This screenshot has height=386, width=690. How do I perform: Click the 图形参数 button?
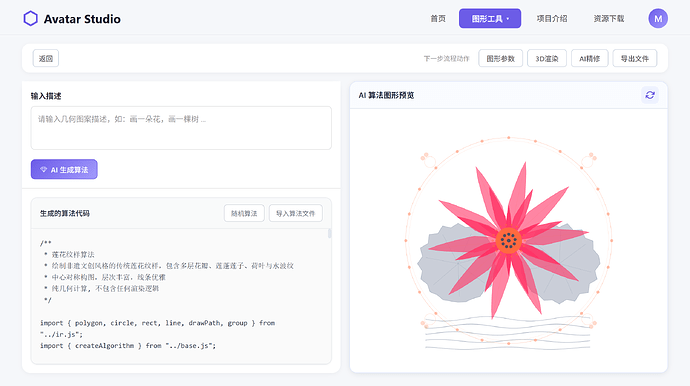pyautogui.click(x=500, y=59)
